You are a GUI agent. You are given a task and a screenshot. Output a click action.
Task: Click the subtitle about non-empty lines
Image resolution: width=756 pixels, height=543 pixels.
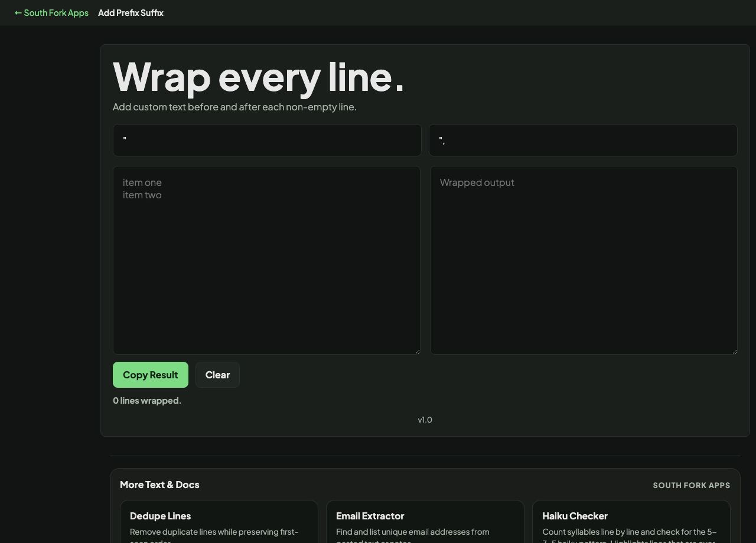point(234,107)
